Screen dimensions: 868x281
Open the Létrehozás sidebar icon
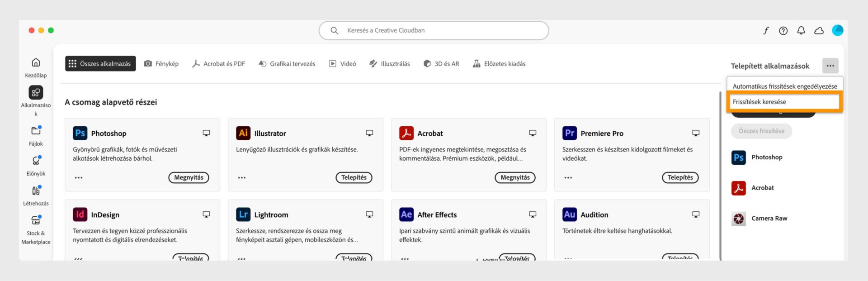(36, 191)
